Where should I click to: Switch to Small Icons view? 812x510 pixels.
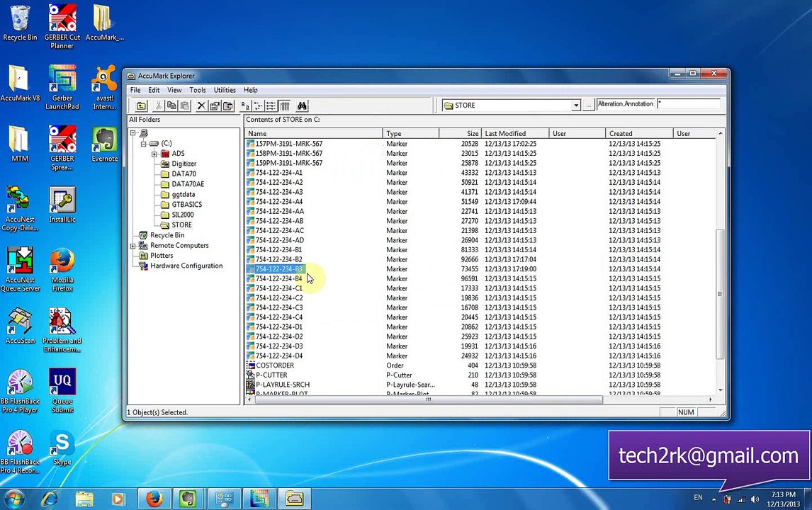tap(258, 106)
